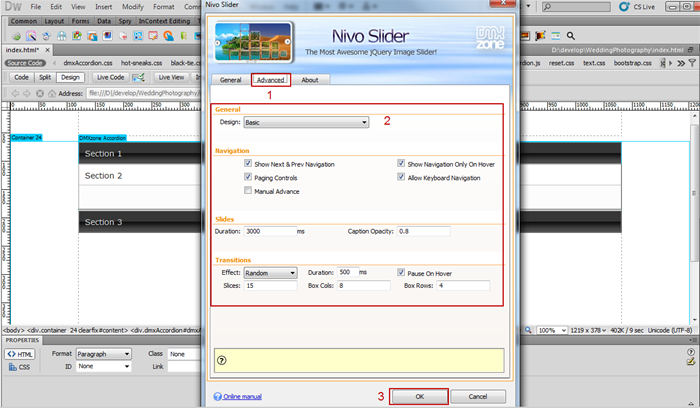Switch to Split view

[45, 77]
